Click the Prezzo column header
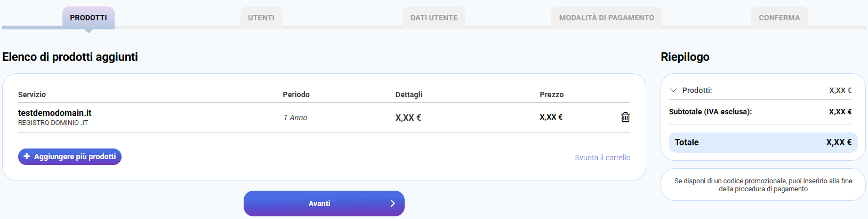 pos(551,95)
